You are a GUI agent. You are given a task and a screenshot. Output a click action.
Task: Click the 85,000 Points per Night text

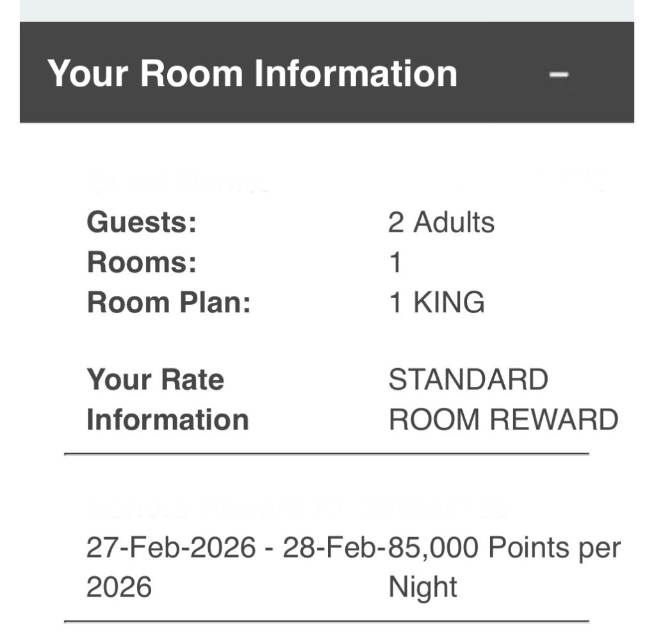(x=504, y=548)
